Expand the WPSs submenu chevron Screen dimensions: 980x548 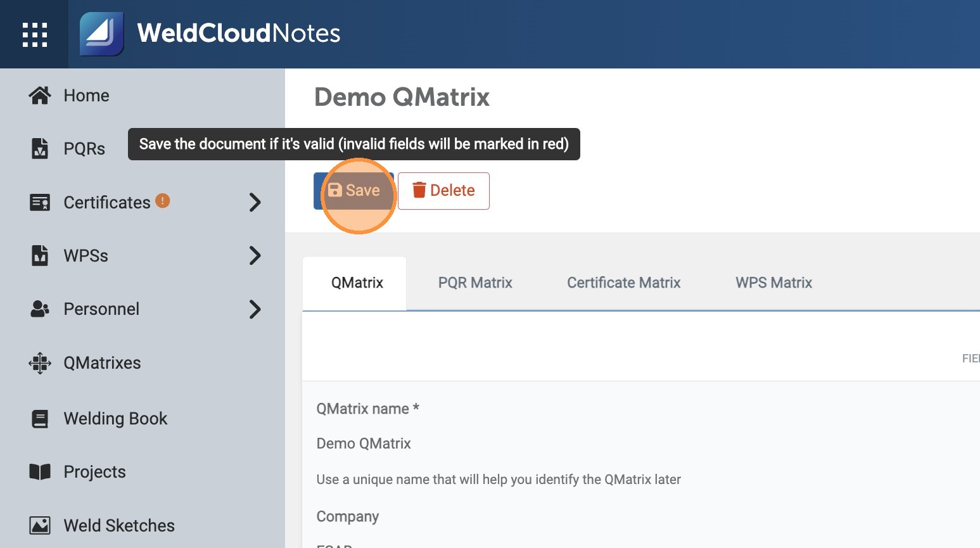[255, 255]
